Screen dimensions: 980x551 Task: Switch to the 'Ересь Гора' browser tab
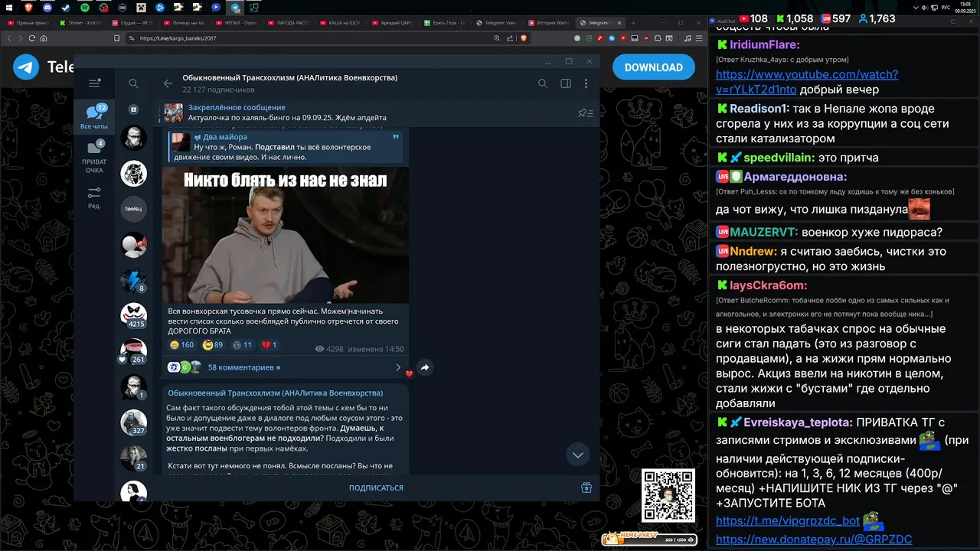tap(446, 23)
